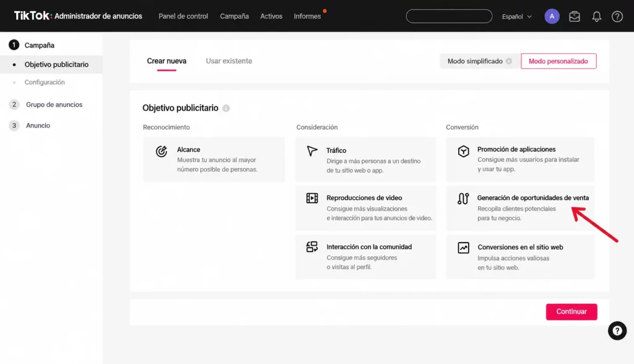Open the briefcase business center icon

(x=575, y=17)
